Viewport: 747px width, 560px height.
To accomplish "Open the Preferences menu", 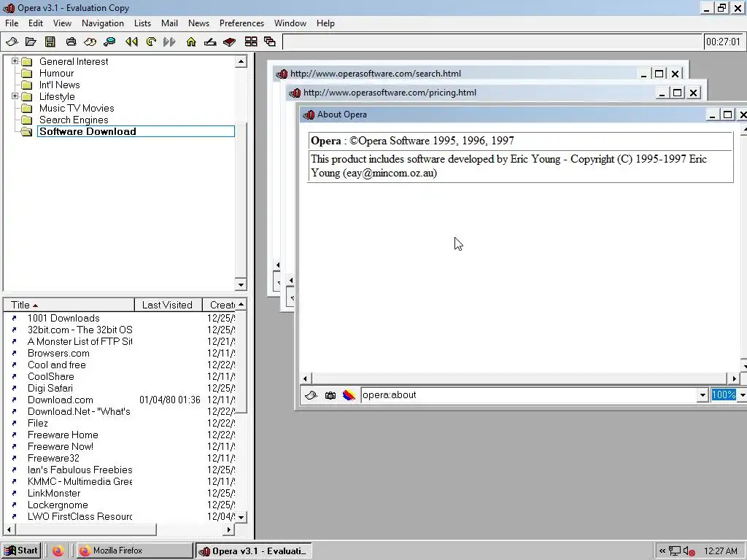I will click(241, 23).
